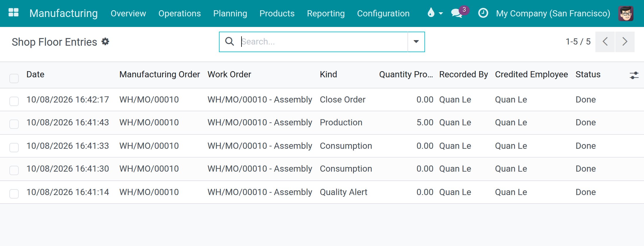The image size is (644, 246).
Task: Open the debug droplet menu icon
Action: [x=435, y=13]
